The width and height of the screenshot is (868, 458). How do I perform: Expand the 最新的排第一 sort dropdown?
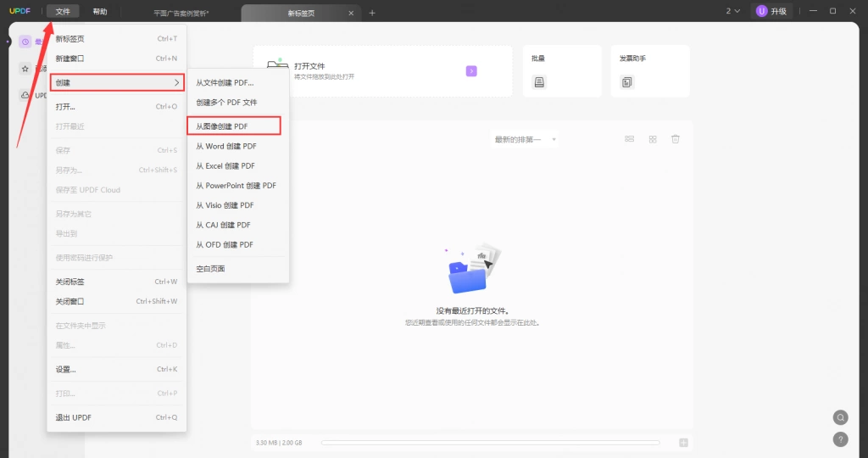coord(524,140)
